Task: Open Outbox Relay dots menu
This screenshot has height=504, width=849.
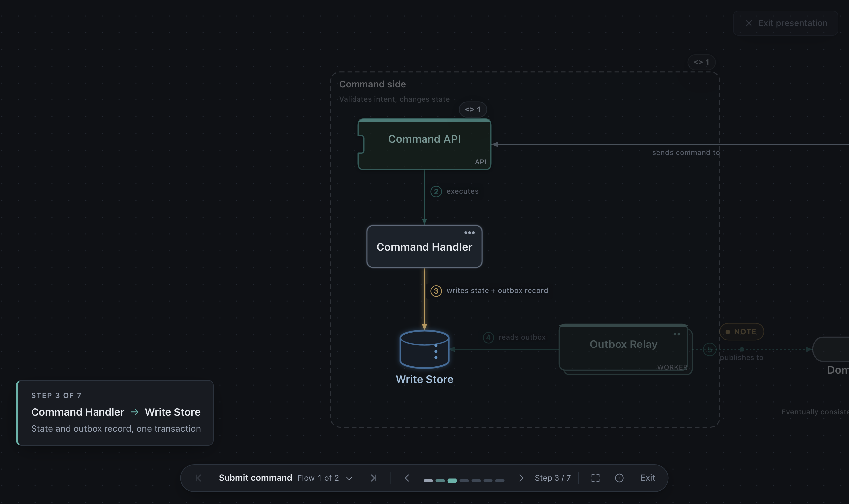Action: point(677,334)
